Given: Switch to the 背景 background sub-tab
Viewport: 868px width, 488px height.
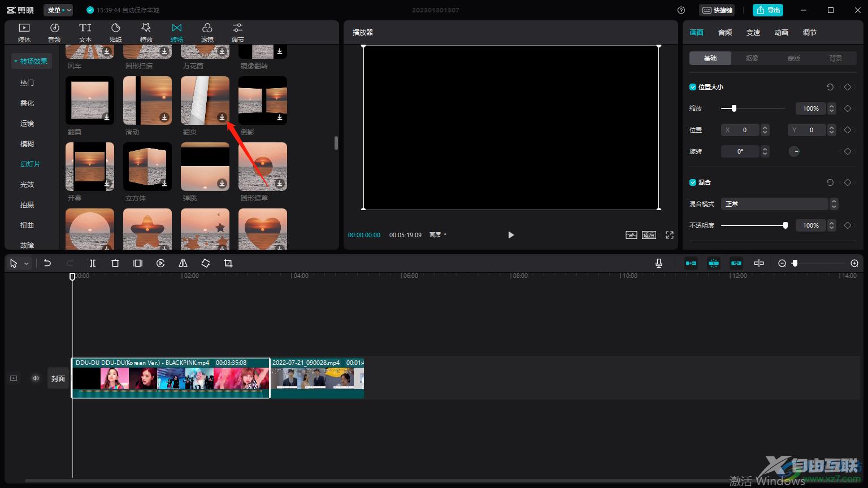Looking at the screenshot, I should (x=836, y=58).
